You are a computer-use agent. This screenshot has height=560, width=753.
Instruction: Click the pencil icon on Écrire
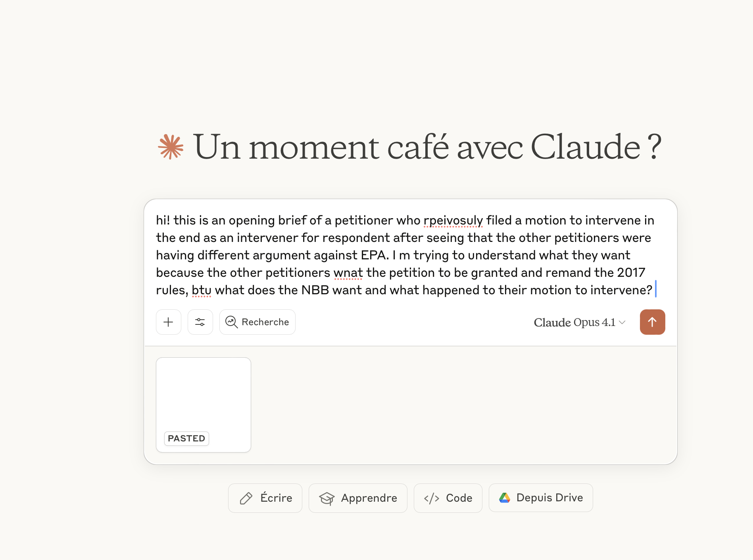pos(246,498)
